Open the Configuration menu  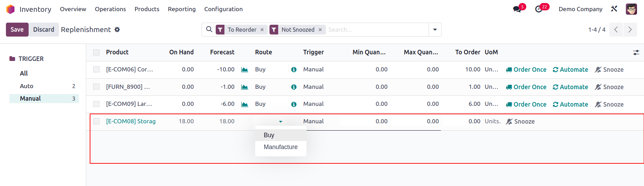pos(223,9)
